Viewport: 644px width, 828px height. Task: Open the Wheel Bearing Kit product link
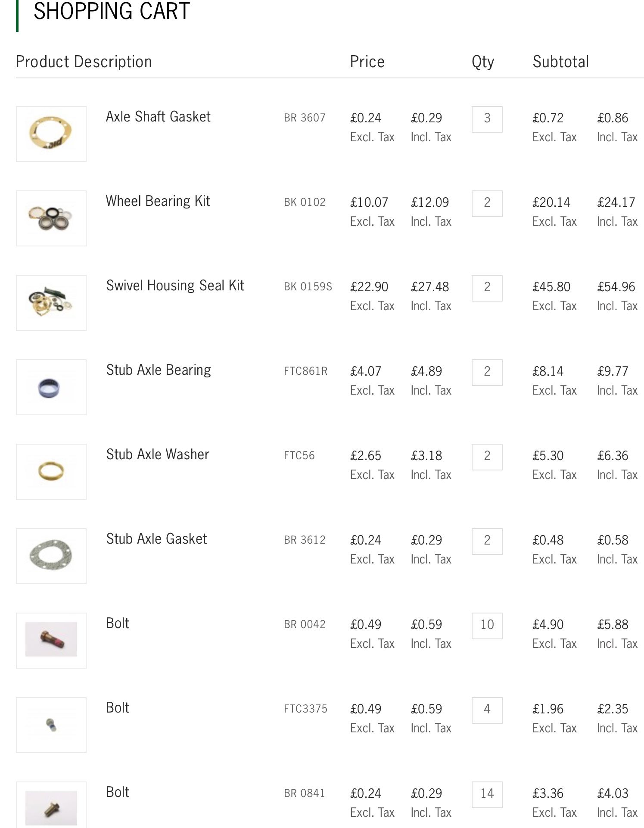[158, 201]
